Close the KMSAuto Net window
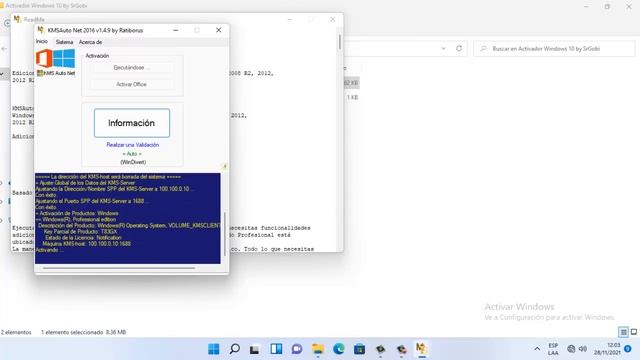640x360 pixels. 219,30
